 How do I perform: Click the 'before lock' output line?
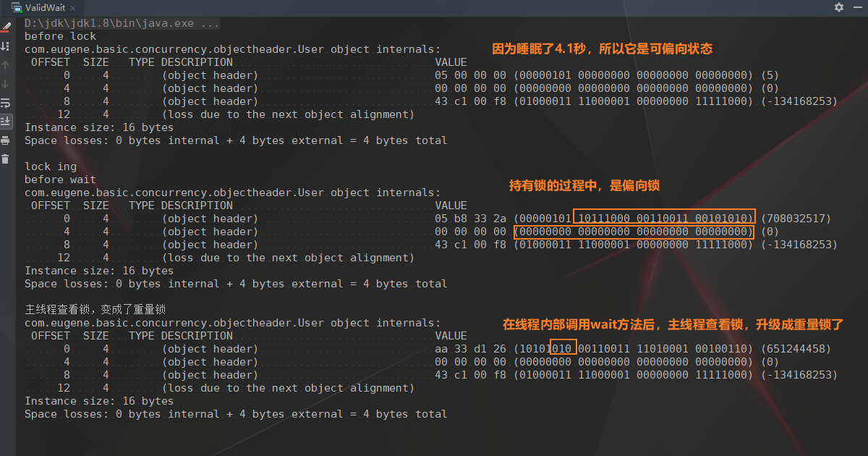(x=60, y=36)
